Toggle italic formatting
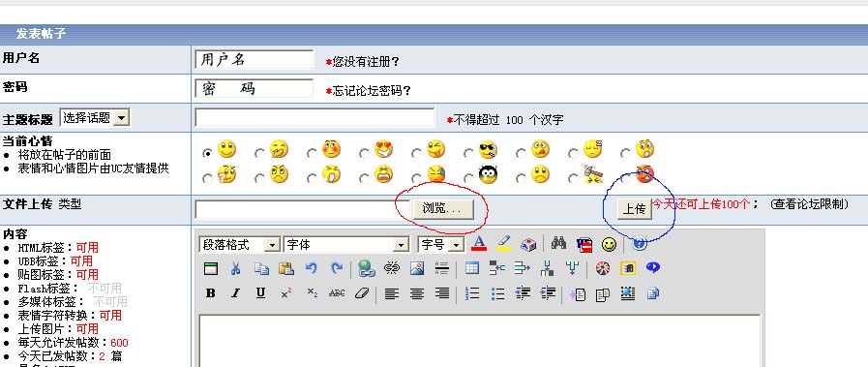Image resolution: width=868 pixels, height=367 pixels. point(235,294)
